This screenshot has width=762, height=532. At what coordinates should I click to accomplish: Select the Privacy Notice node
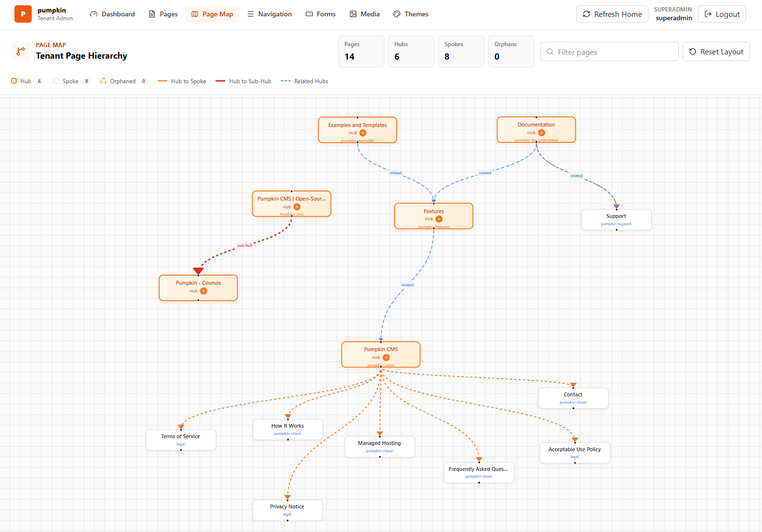[x=288, y=510]
